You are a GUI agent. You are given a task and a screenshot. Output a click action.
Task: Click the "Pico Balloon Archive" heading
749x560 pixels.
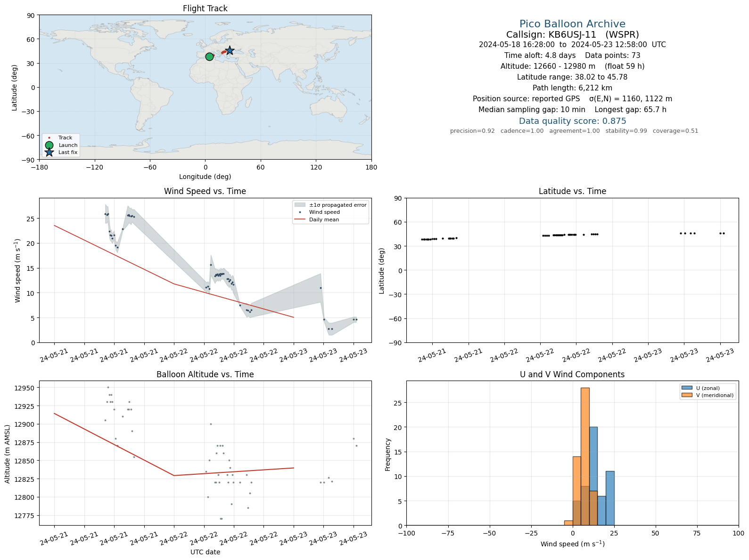(572, 24)
